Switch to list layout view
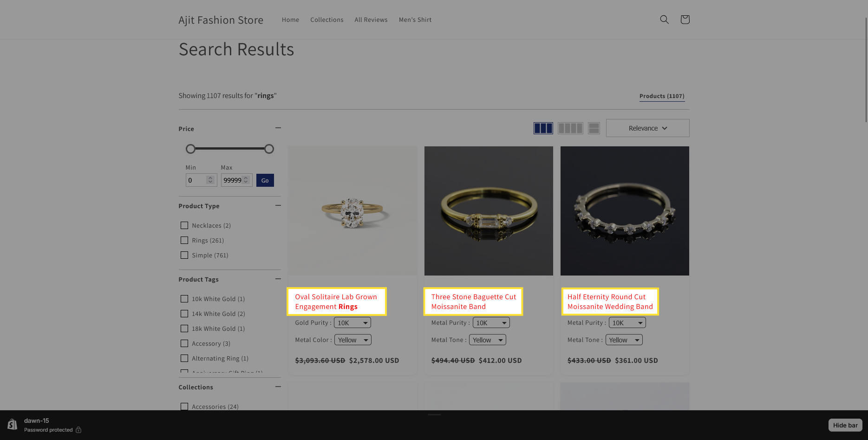868x440 pixels. [594, 128]
